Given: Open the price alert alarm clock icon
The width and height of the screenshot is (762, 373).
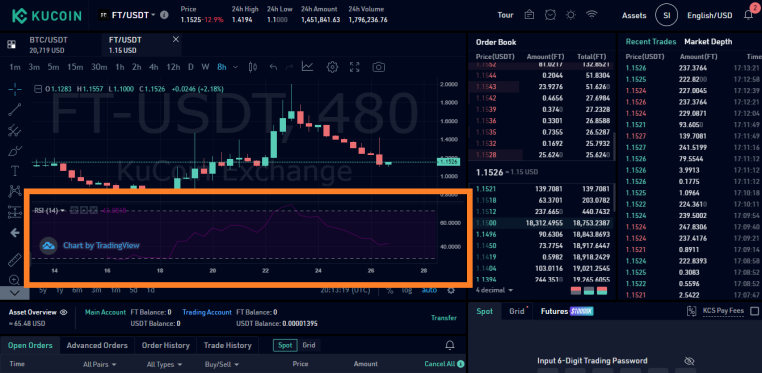Looking at the screenshot, I should coord(550,15).
